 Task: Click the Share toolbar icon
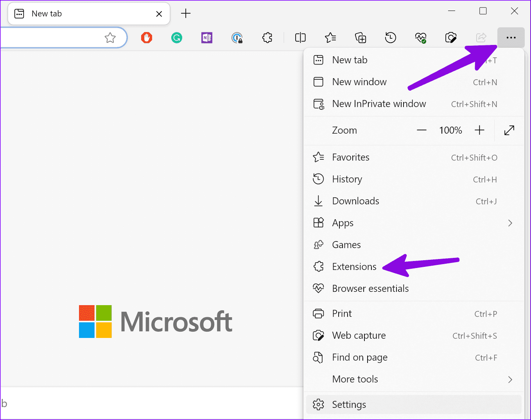click(x=481, y=38)
